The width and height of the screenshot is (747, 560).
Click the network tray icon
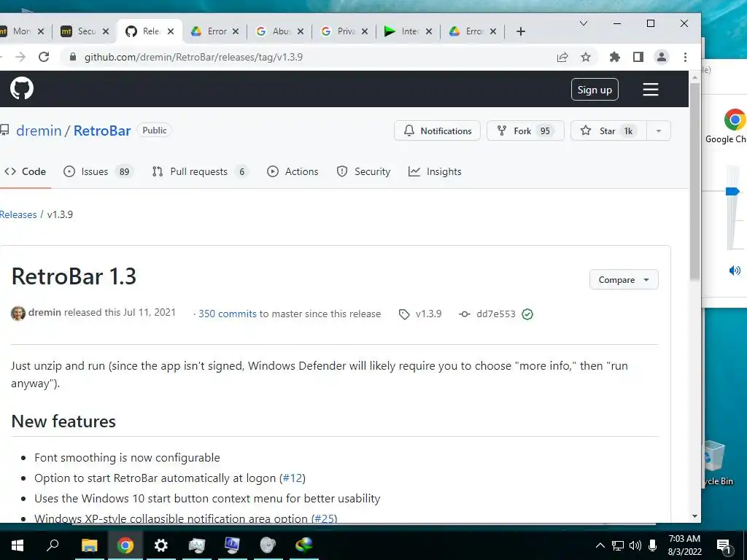pyautogui.click(x=618, y=545)
